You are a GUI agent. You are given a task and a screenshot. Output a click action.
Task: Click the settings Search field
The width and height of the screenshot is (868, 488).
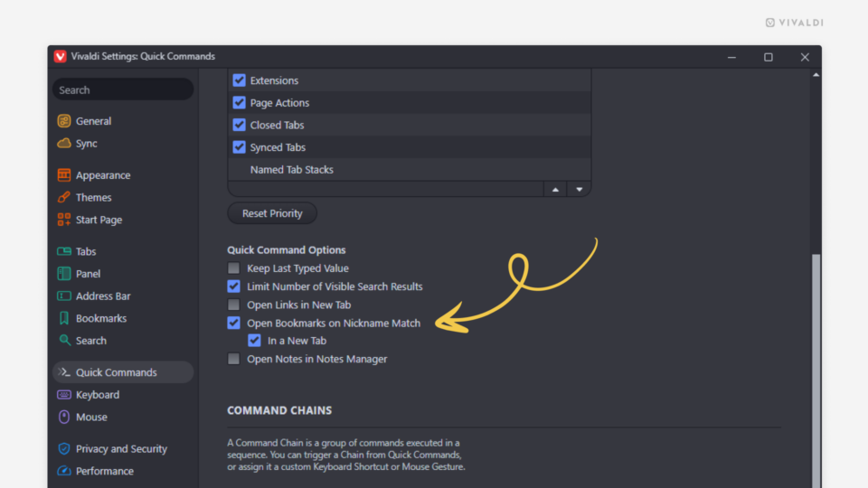pos(123,89)
